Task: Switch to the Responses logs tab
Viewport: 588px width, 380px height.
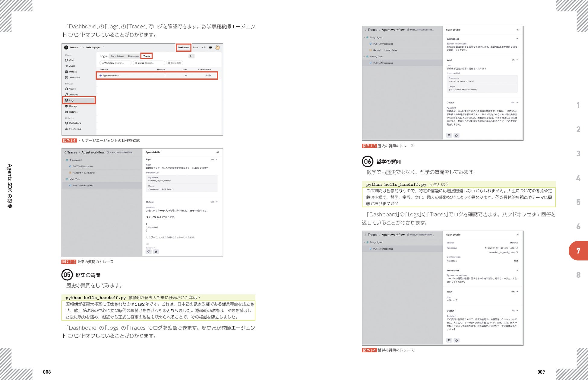Action: click(x=134, y=56)
